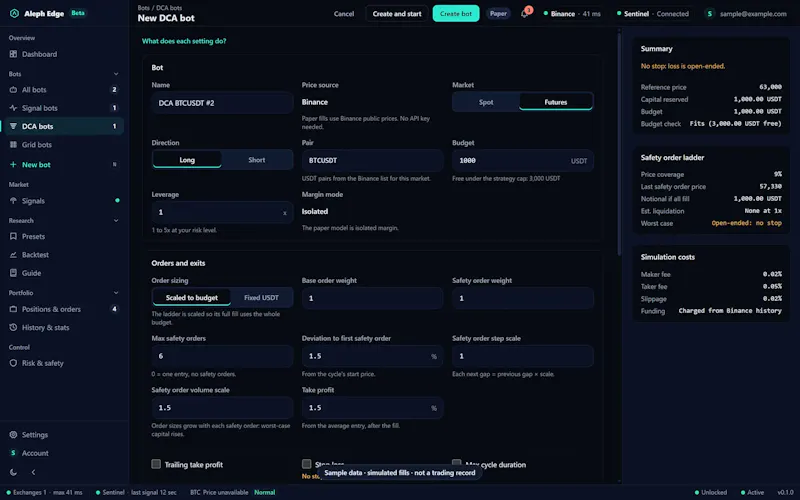The image size is (800, 500).
Task: Click the Aleph Edge logo icon
Action: [14, 14]
